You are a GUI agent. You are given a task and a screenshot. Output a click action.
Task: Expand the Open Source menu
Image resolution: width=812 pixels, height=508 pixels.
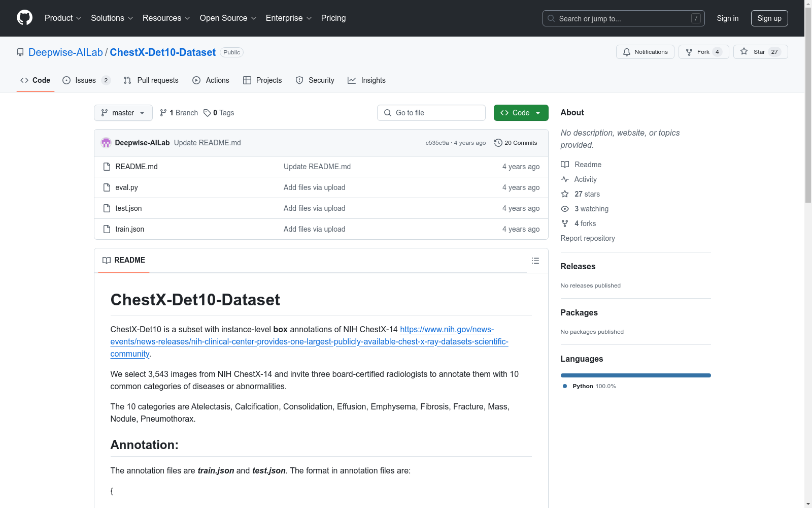point(228,18)
